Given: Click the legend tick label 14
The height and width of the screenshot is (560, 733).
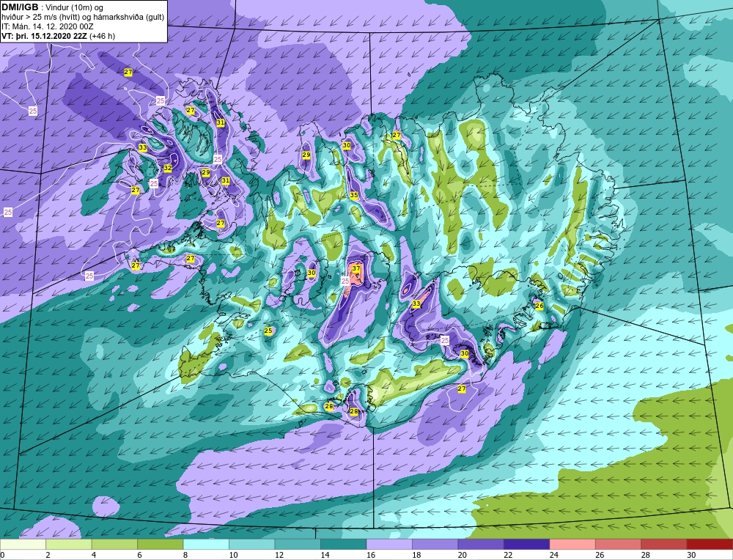Looking at the screenshot, I should (x=325, y=555).
